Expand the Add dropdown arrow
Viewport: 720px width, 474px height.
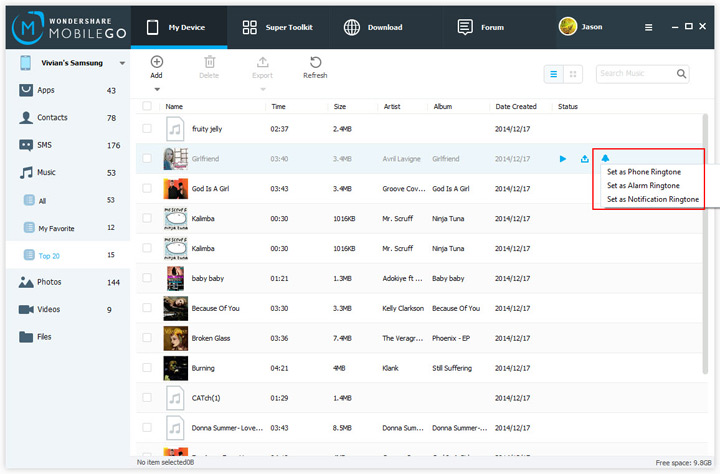tap(157, 89)
